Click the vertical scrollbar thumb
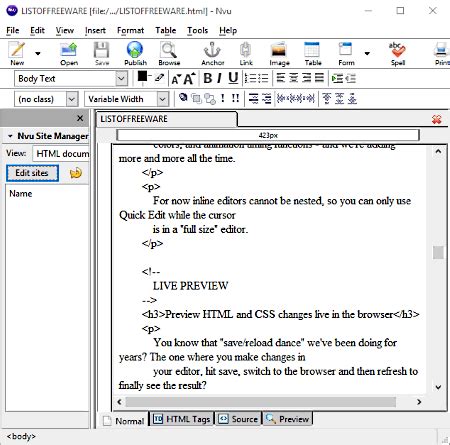This screenshot has height=445, width=450. (x=438, y=252)
